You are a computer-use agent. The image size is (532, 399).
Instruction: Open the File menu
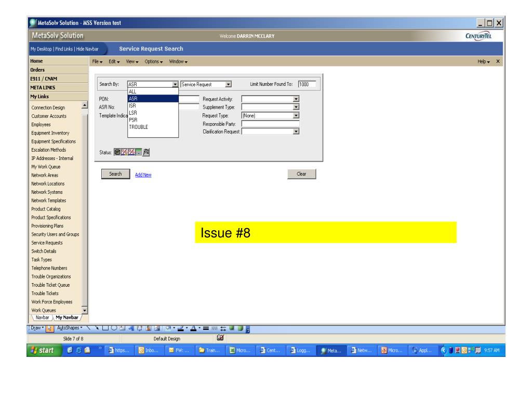click(97, 61)
